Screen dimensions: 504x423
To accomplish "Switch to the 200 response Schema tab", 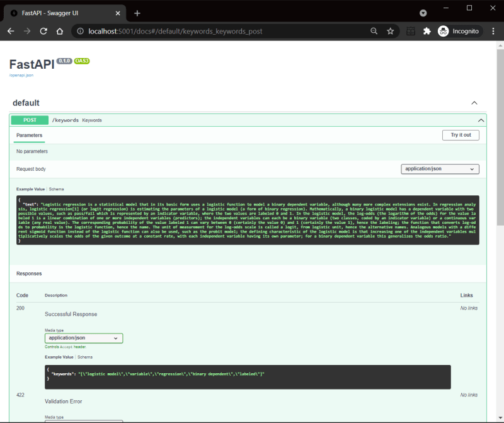I will click(85, 357).
